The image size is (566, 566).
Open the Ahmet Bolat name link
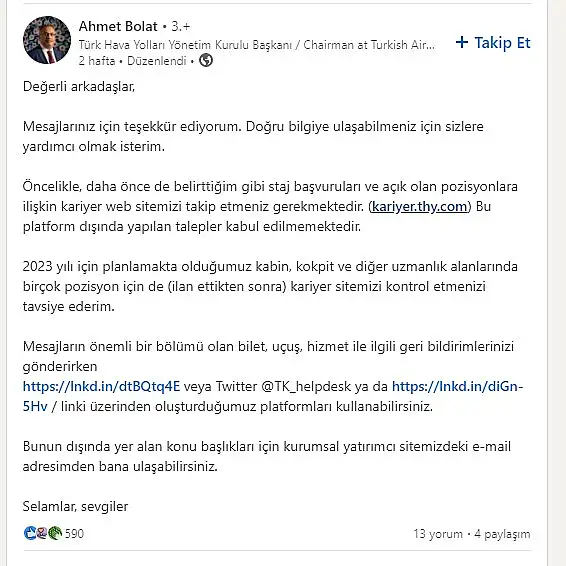point(118,26)
